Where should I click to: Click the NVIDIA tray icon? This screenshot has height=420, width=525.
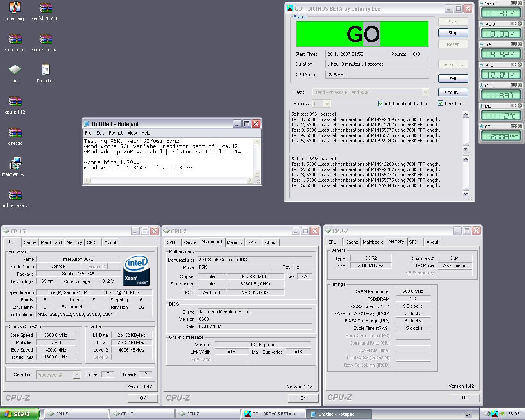point(502,414)
